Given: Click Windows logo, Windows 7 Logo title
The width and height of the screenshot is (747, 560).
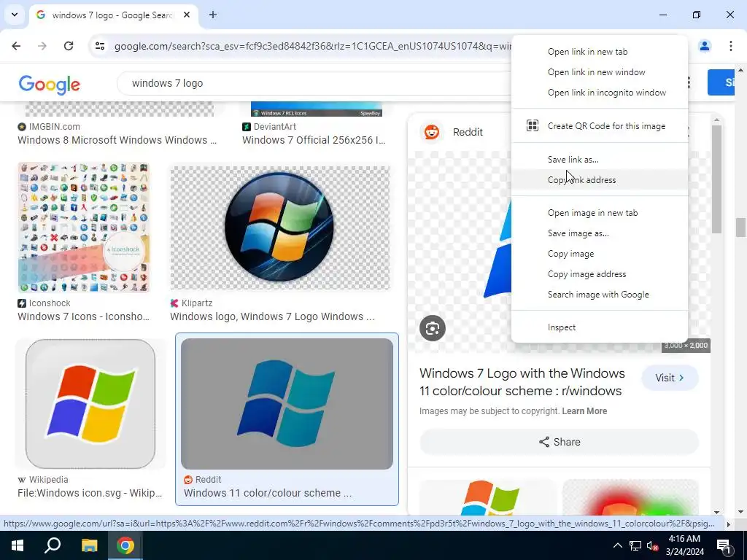Looking at the screenshot, I should (272, 316).
